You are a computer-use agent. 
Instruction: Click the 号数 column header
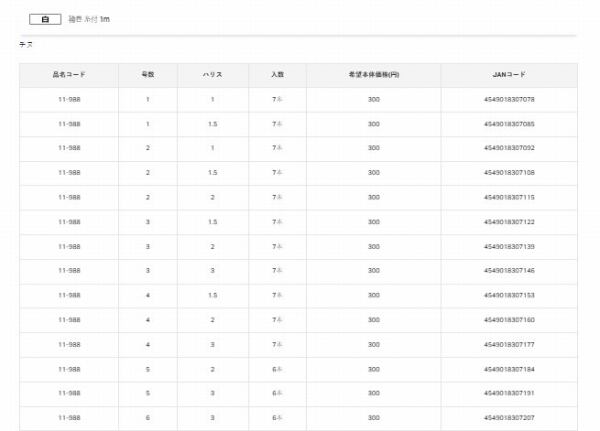coord(147,75)
